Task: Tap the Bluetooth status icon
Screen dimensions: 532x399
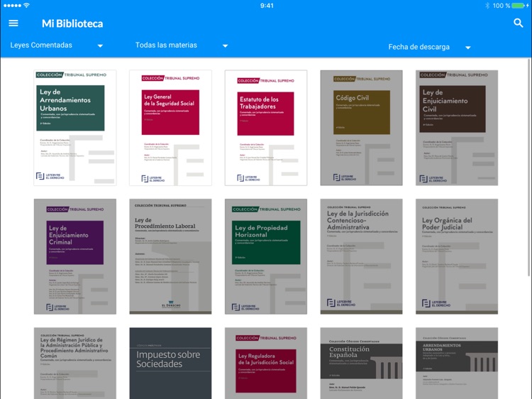Action: coord(487,6)
